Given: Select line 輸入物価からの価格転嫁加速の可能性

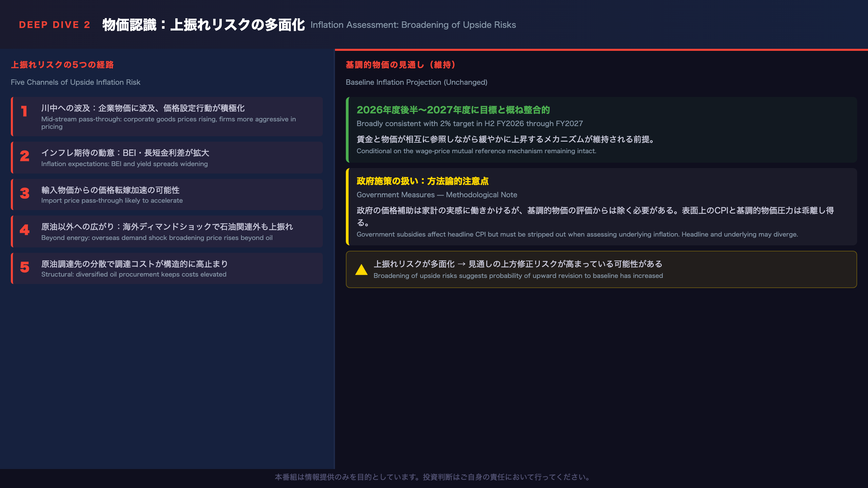Looking at the screenshot, I should pyautogui.click(x=111, y=190).
